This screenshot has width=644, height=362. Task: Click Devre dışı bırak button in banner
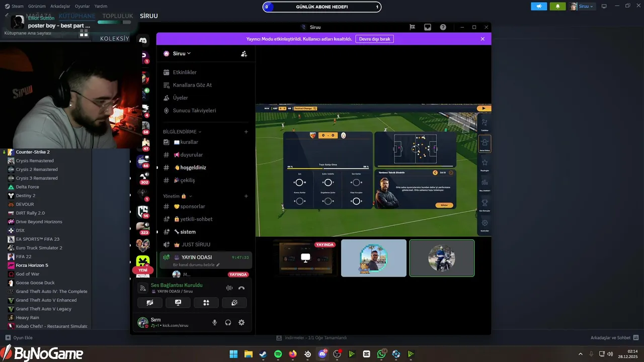374,39
